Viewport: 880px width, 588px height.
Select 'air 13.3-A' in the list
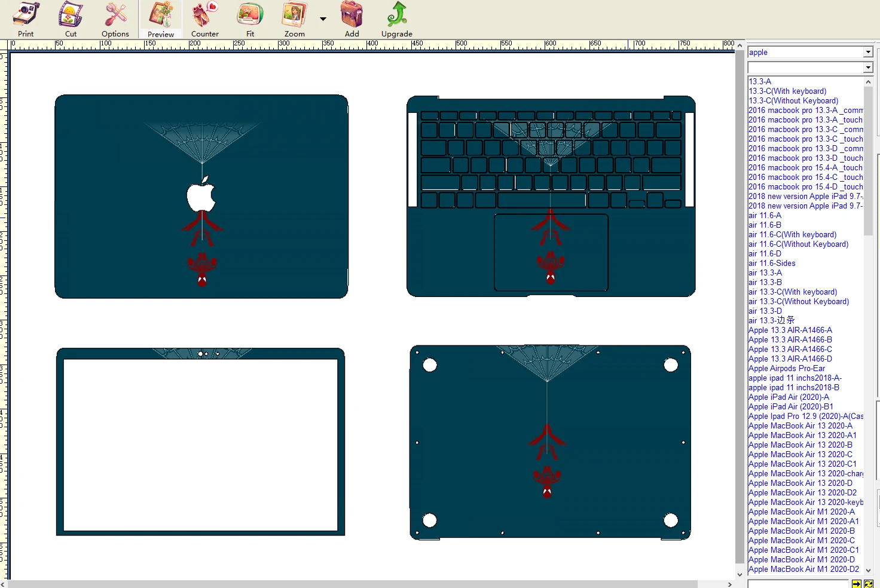point(765,272)
